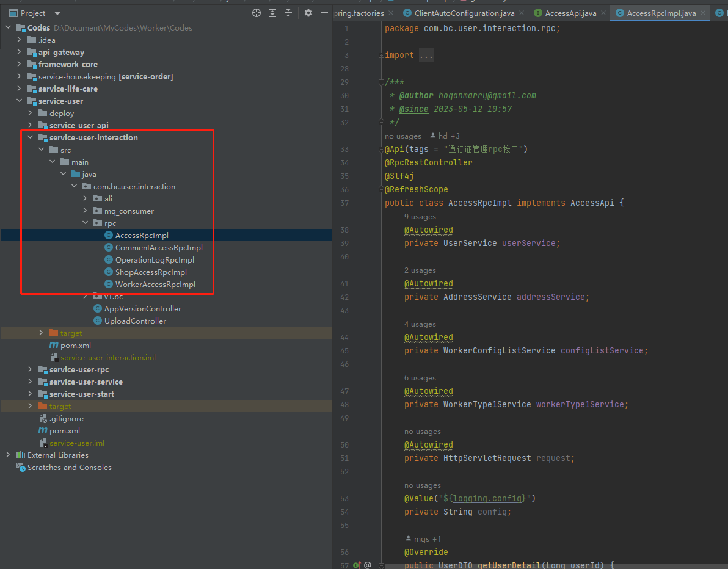Click '6 usages' hint above workerType1Service
The height and width of the screenshot is (569, 728).
(420, 378)
